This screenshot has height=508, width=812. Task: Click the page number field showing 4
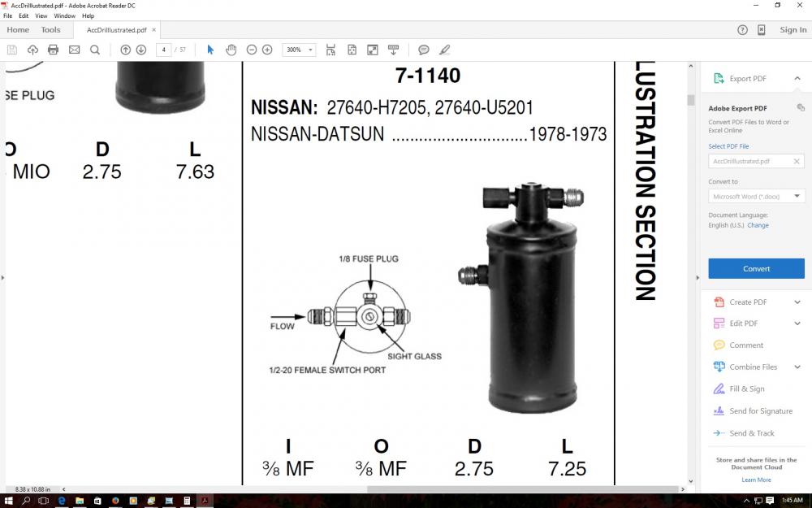pyautogui.click(x=164, y=50)
